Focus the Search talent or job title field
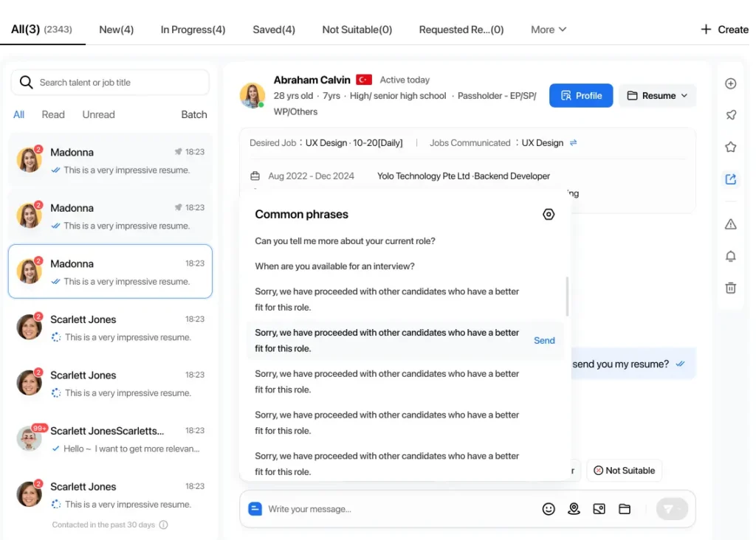 coord(111,83)
